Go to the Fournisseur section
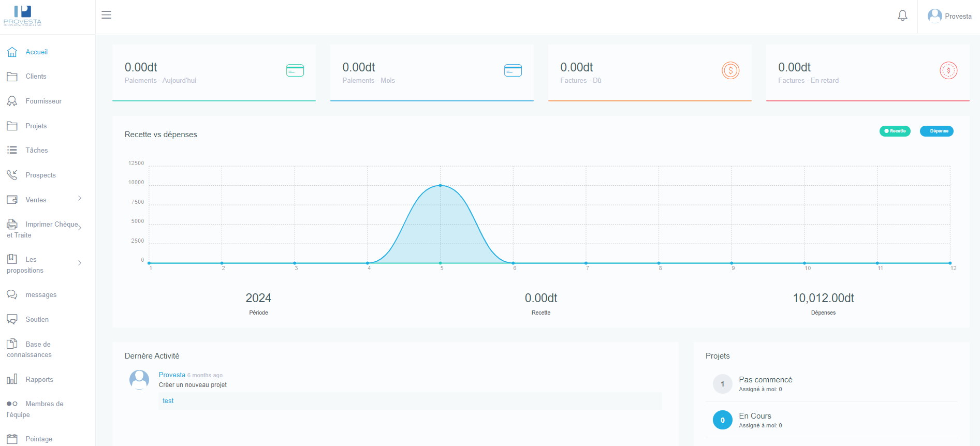 43,101
